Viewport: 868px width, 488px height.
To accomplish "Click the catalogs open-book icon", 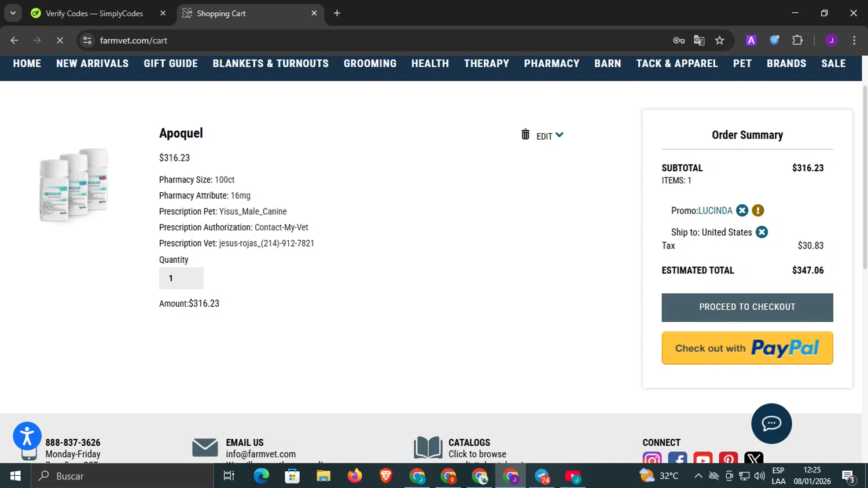I will click(428, 448).
